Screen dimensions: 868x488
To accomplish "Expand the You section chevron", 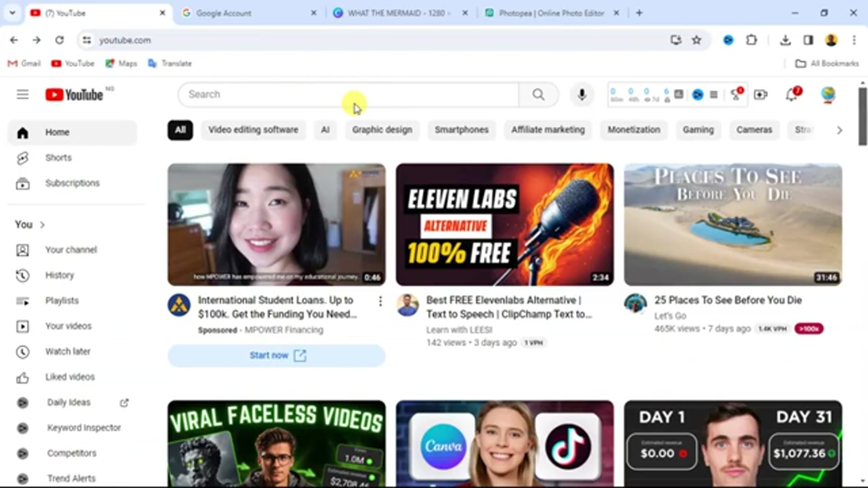I will (42, 225).
